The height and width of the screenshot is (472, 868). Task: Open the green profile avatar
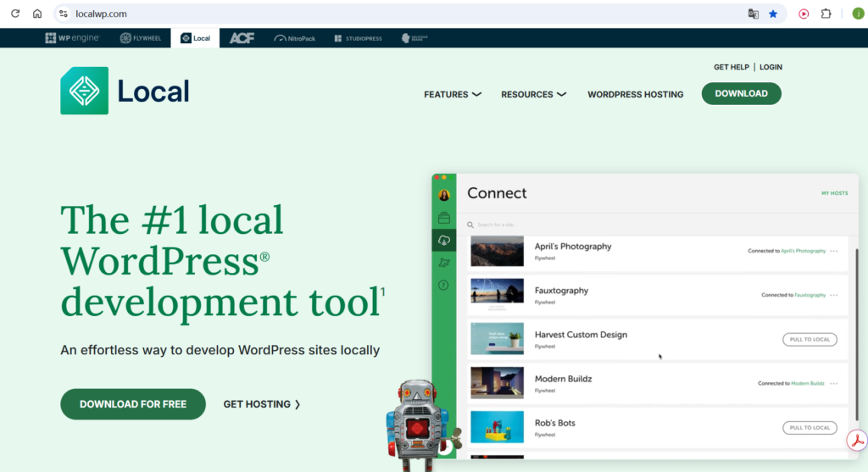pos(858,14)
